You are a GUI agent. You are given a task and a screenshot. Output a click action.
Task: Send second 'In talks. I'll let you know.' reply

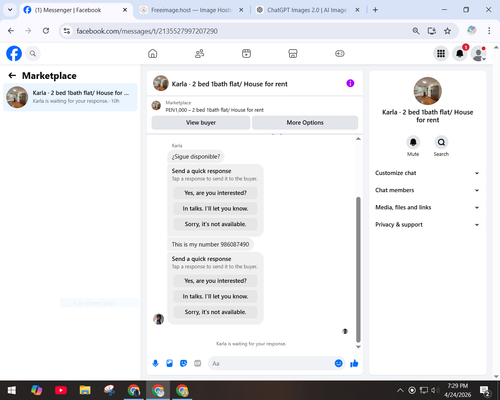click(x=215, y=297)
